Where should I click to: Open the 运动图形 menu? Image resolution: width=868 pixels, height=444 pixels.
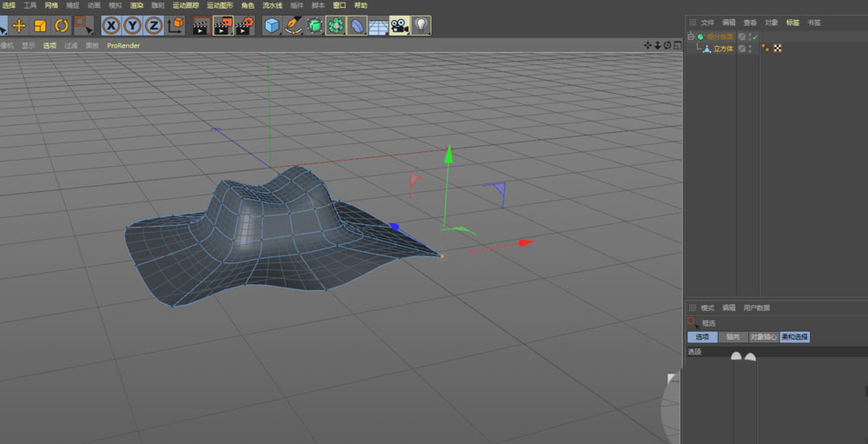(x=220, y=5)
